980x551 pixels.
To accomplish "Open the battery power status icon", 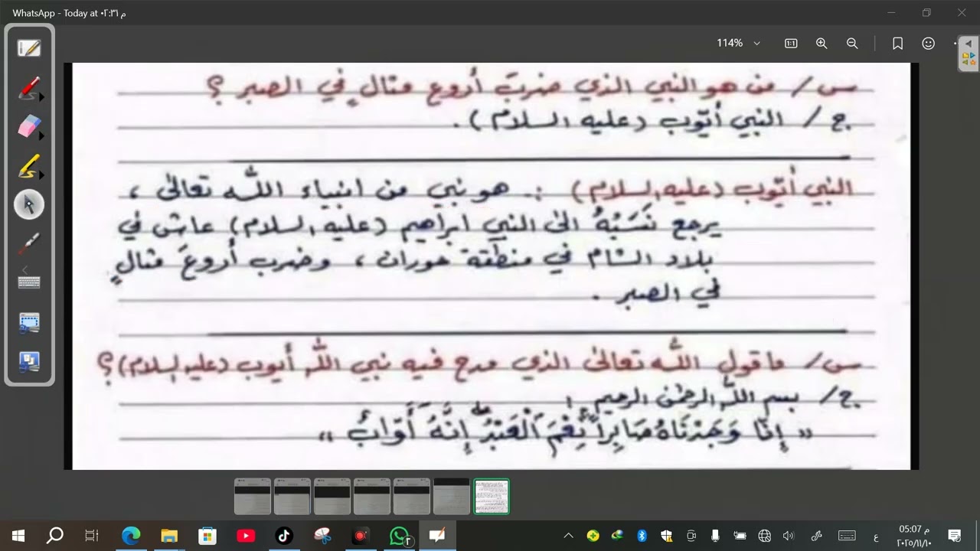I will pyautogui.click(x=740, y=536).
